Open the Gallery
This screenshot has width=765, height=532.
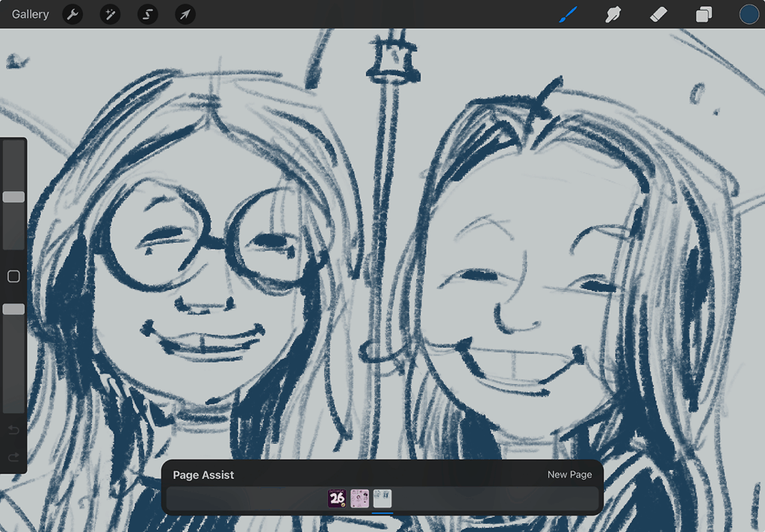31,14
